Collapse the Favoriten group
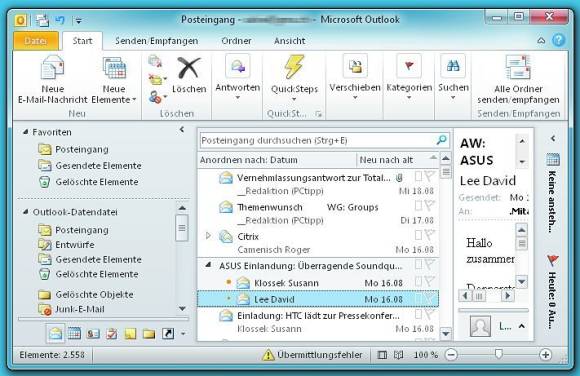This screenshot has width=580, height=376. point(25,132)
